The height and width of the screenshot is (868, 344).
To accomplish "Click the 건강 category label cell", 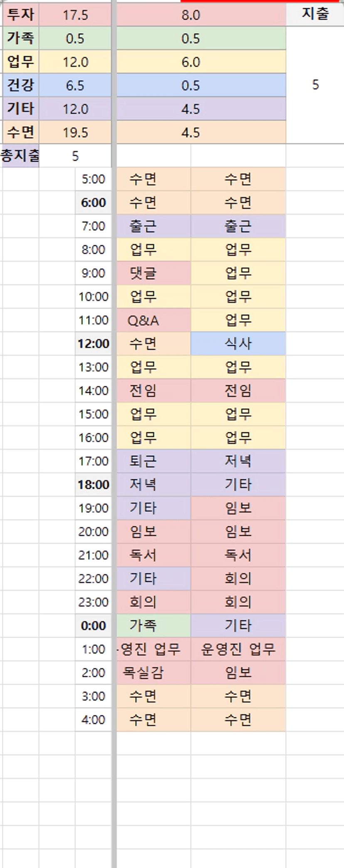I will (x=20, y=85).
